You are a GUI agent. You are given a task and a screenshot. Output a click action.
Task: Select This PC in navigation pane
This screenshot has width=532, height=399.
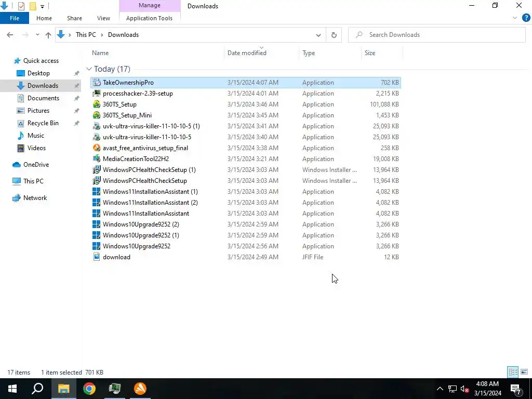[x=33, y=181]
